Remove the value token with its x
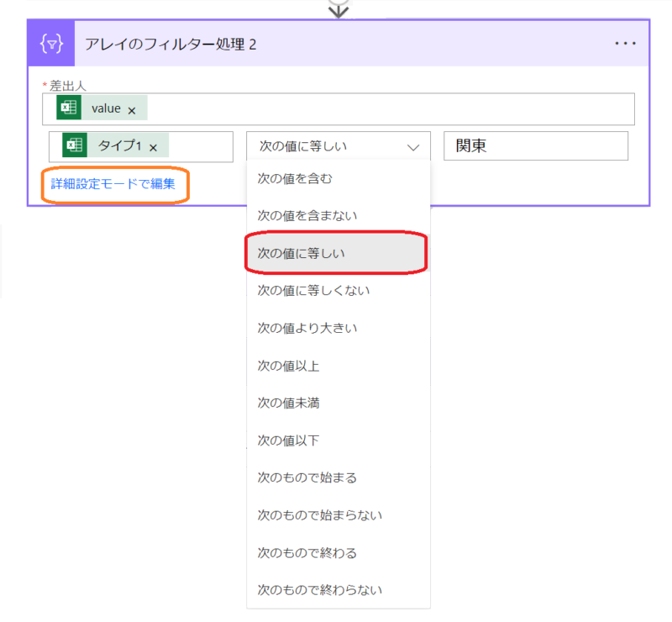 coord(132,110)
